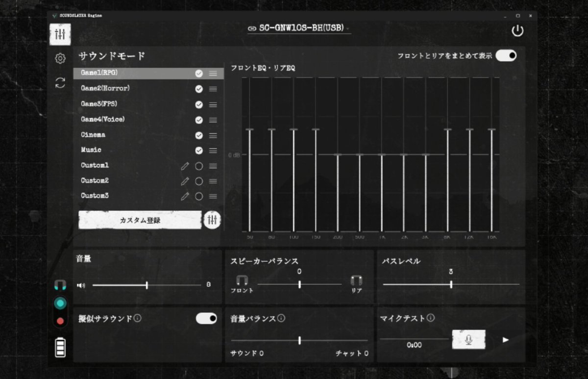Image resolution: width=588 pixels, height=379 pixels.
Task: Enable the Custom3 circle checkbox
Action: (198, 197)
